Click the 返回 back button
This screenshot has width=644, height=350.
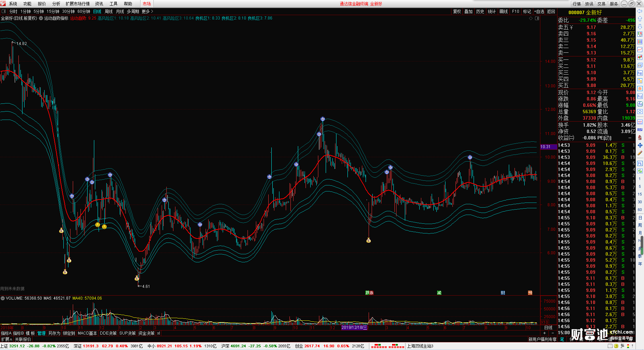click(x=551, y=11)
